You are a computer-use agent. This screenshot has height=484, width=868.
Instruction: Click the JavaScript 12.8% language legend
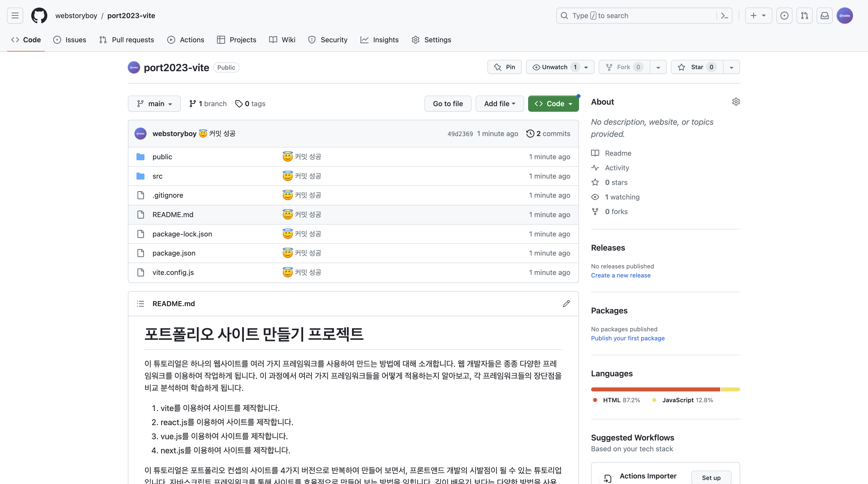tap(683, 400)
